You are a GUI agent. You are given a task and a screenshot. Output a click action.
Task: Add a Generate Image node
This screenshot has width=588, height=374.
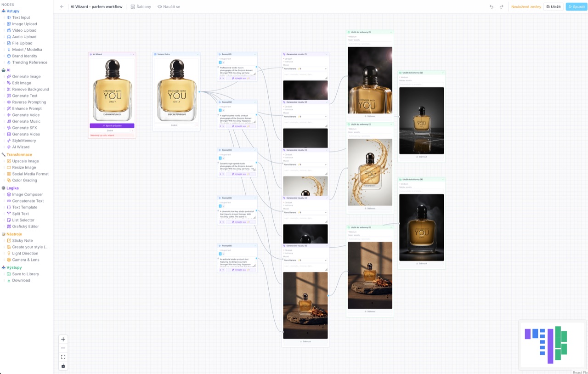(x=26, y=77)
